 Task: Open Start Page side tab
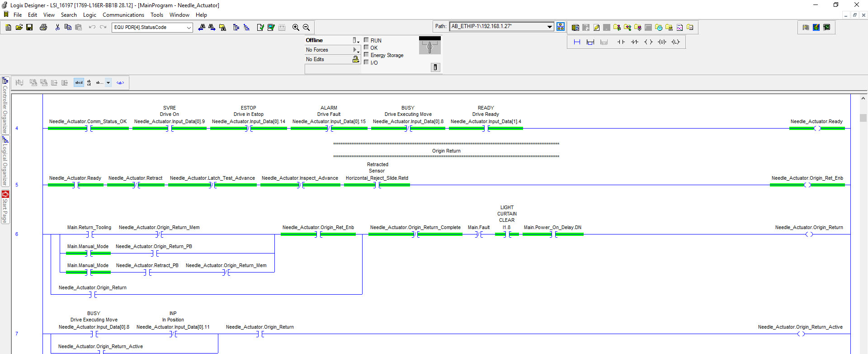click(x=5, y=207)
